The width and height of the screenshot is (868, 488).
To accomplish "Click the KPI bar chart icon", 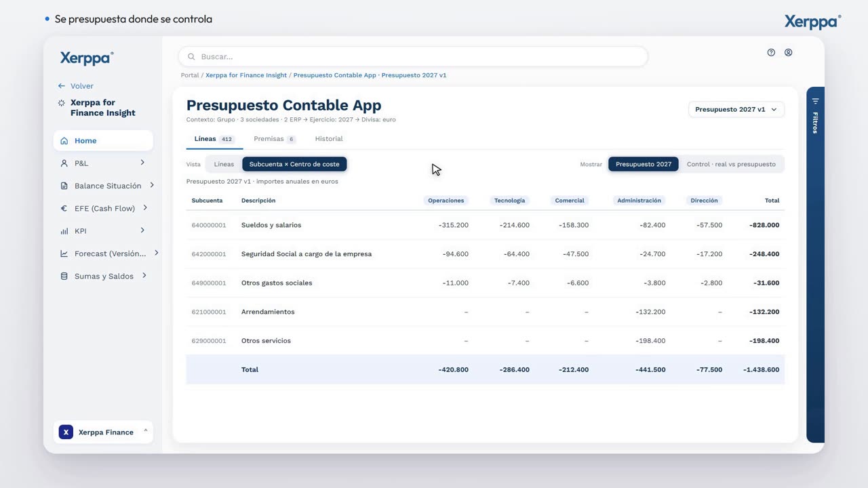I will 64,231.
